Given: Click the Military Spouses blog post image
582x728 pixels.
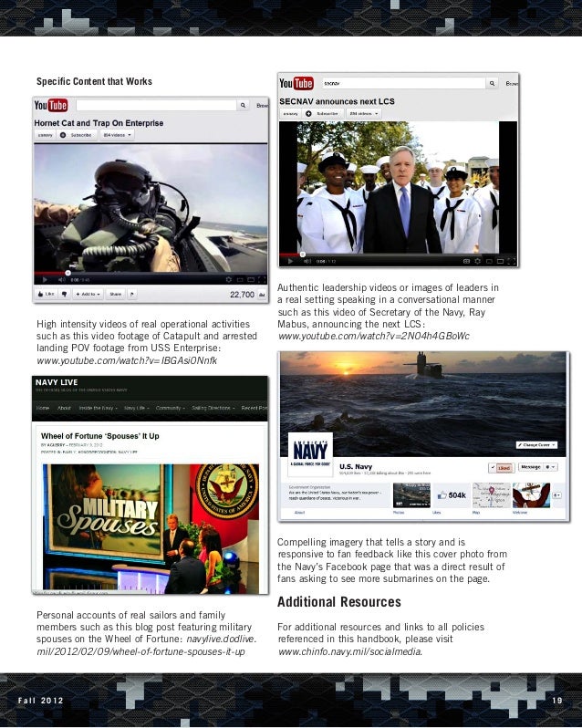Looking at the screenshot, I should [151, 528].
